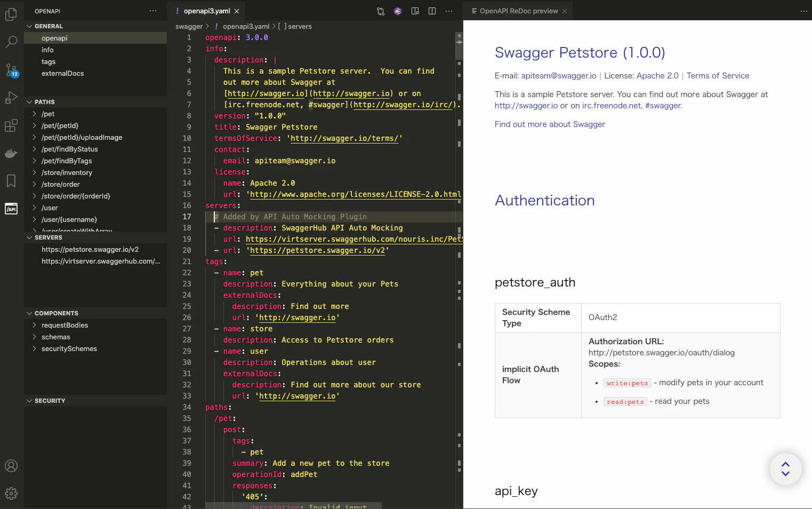Open the irc.freenode.net, #swagger link
Viewport: 812px width, 509px height.
[632, 106]
